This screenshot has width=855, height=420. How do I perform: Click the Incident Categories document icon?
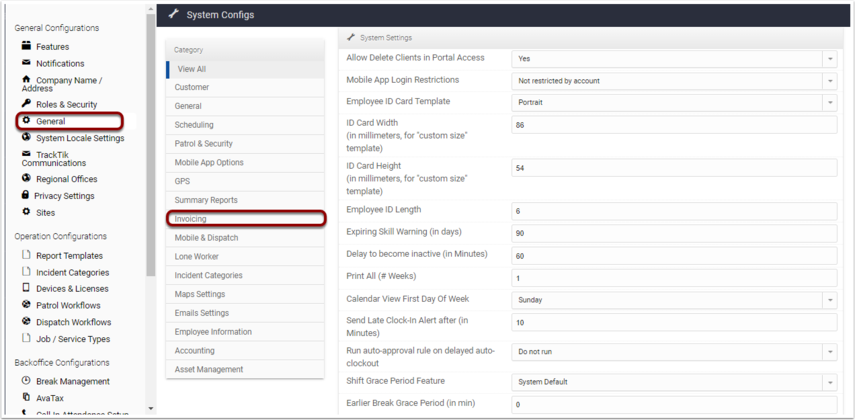tap(26, 272)
